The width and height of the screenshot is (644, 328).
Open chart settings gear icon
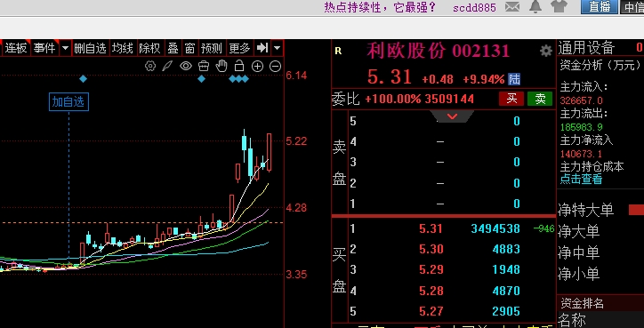pyautogui.click(x=150, y=66)
